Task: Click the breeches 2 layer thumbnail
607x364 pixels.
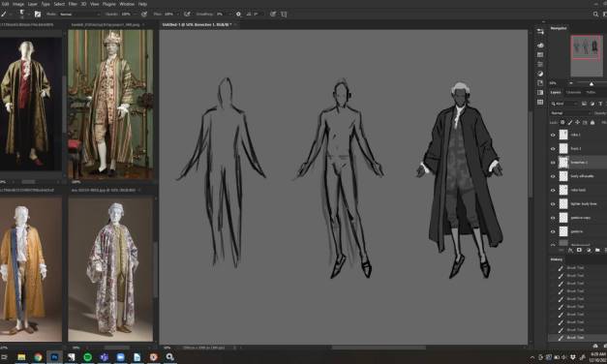Action: coord(563,163)
